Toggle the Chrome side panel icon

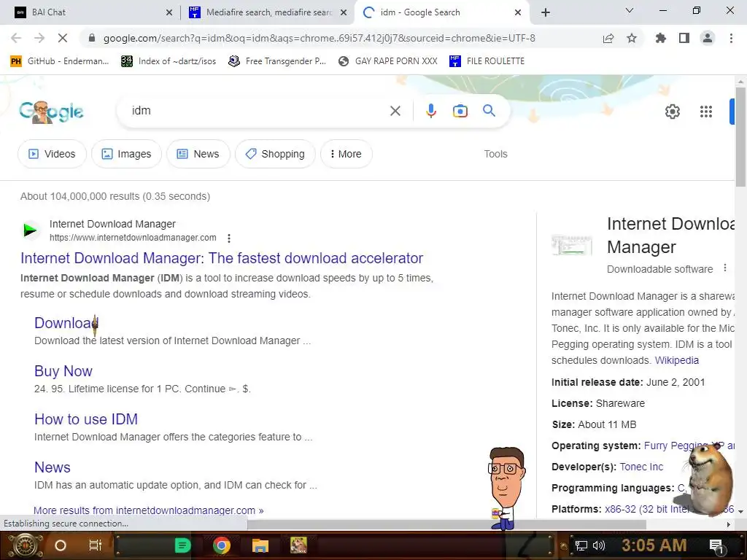(x=684, y=38)
